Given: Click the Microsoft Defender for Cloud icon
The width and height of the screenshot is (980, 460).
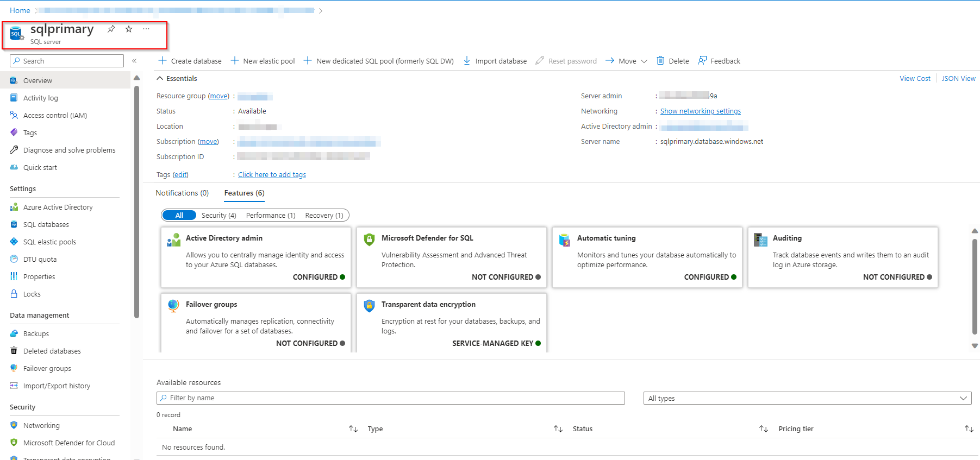Looking at the screenshot, I should [x=14, y=443].
